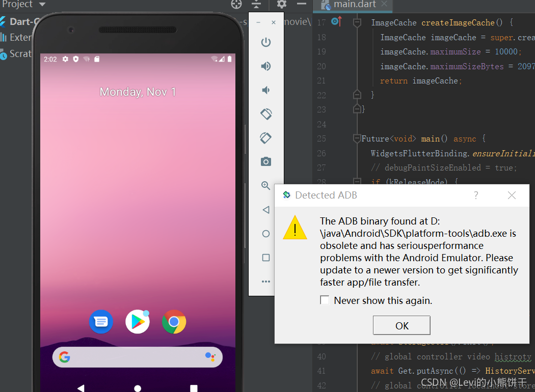Close the Detected ADB dialog
Screen dimensions: 535x392
512,195
